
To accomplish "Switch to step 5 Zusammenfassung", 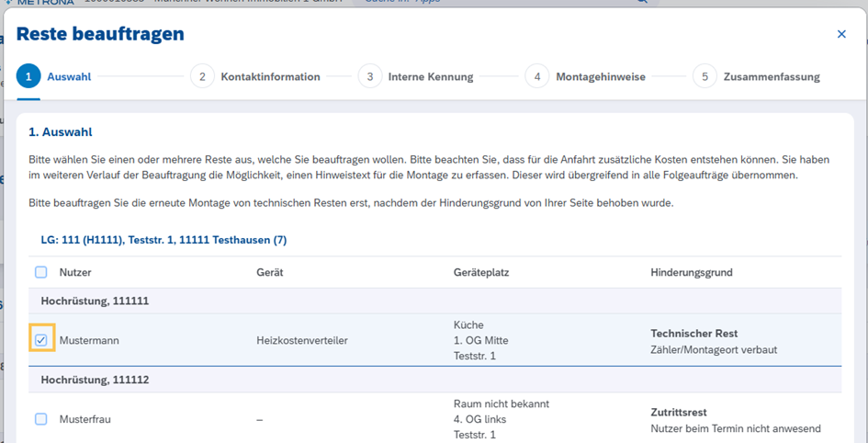I will (705, 77).
